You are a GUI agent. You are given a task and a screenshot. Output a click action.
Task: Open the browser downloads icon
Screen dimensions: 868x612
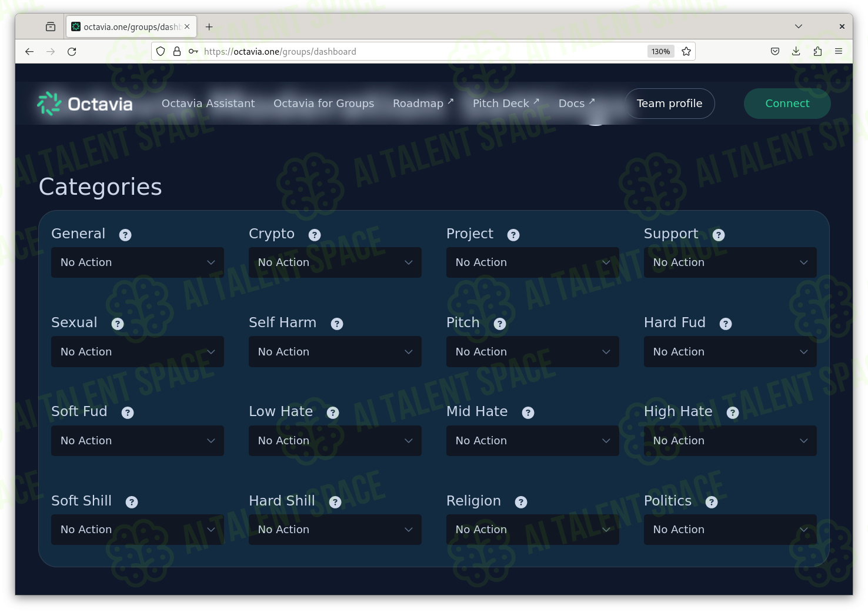click(x=796, y=52)
